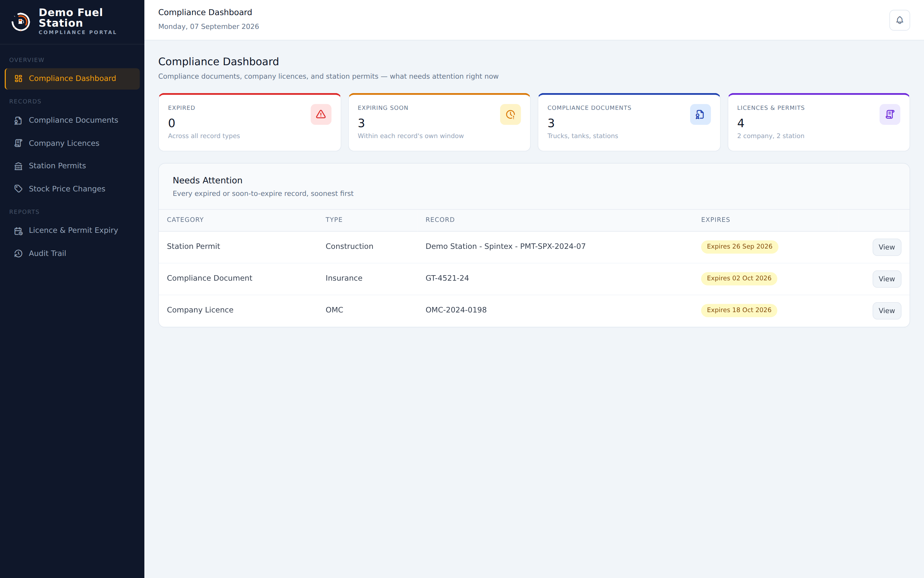
Task: Click the Station Permits building icon
Action: click(18, 166)
